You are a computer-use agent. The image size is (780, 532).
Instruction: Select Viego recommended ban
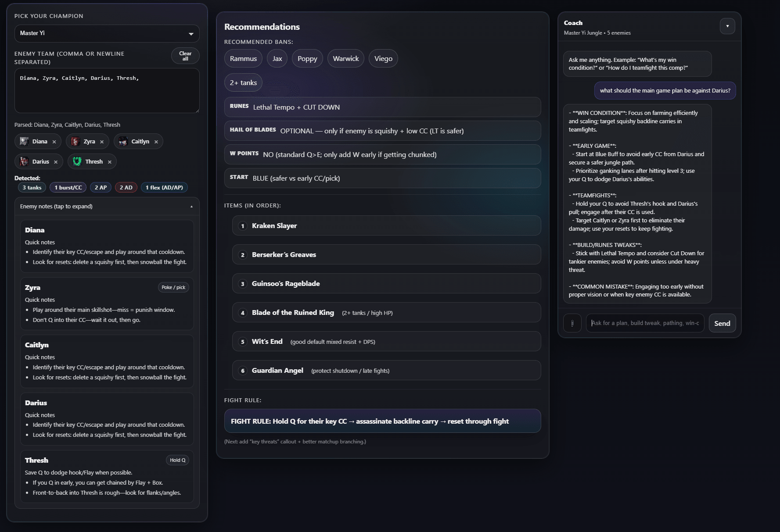(x=383, y=59)
